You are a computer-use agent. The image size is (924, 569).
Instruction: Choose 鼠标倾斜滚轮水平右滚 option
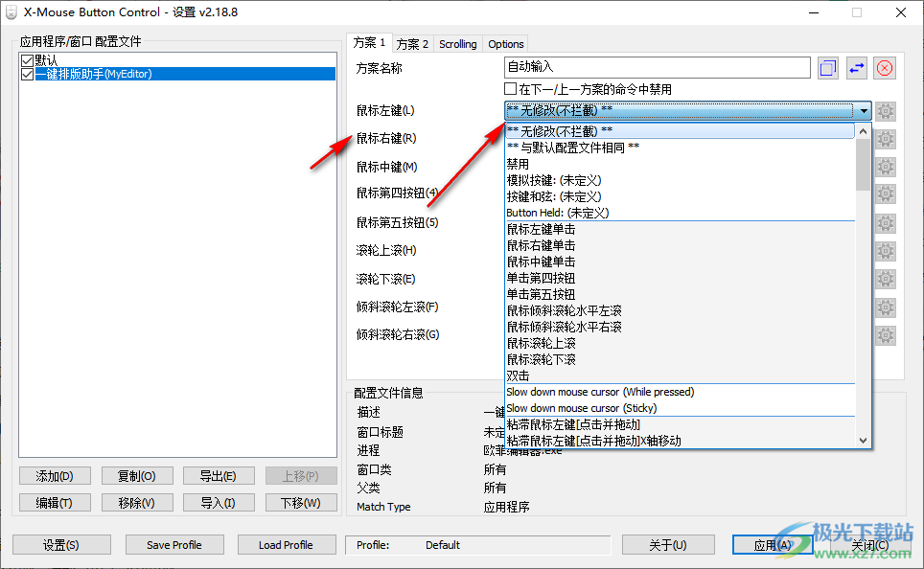click(x=680, y=327)
